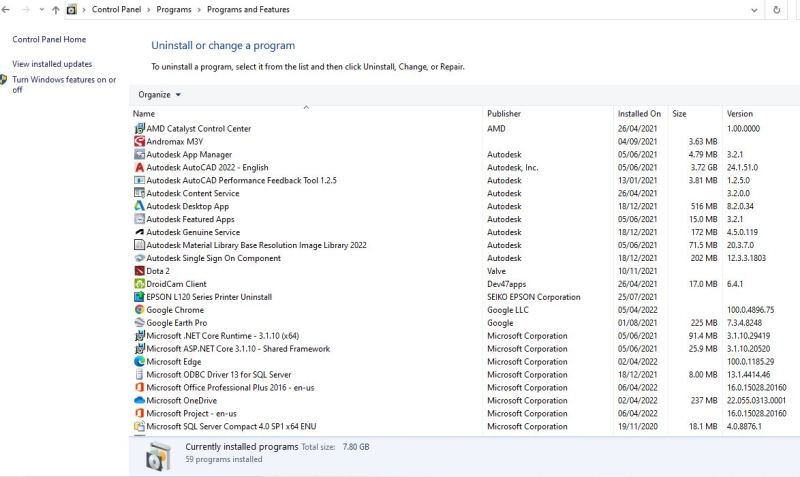This screenshot has width=800, height=477.
Task: Sort list by Installed On column
Action: pos(640,113)
